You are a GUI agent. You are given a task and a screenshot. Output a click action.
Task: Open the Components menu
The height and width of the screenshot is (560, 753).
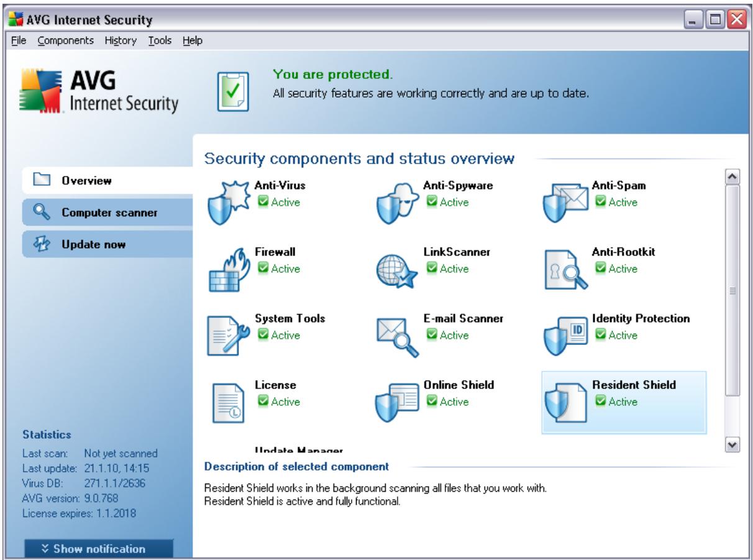66,41
